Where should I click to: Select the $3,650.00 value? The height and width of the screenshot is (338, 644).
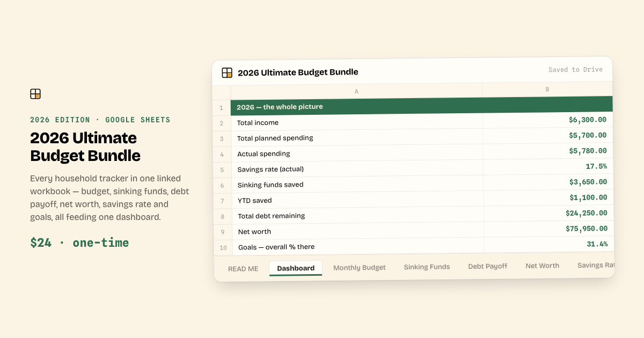pyautogui.click(x=548, y=182)
